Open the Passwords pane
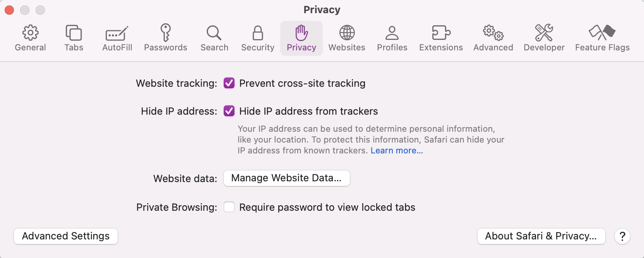This screenshot has width=644, height=258. pos(166,38)
